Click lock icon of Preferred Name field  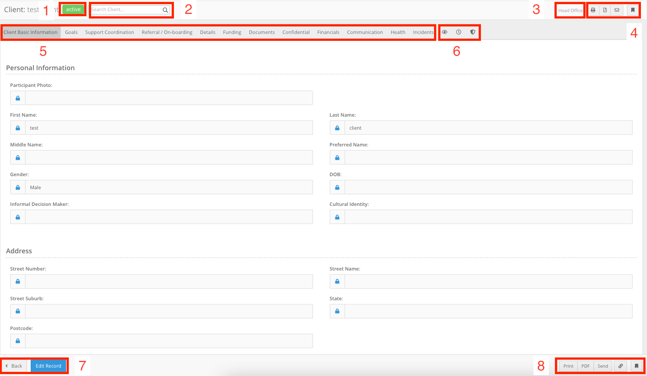pos(337,158)
